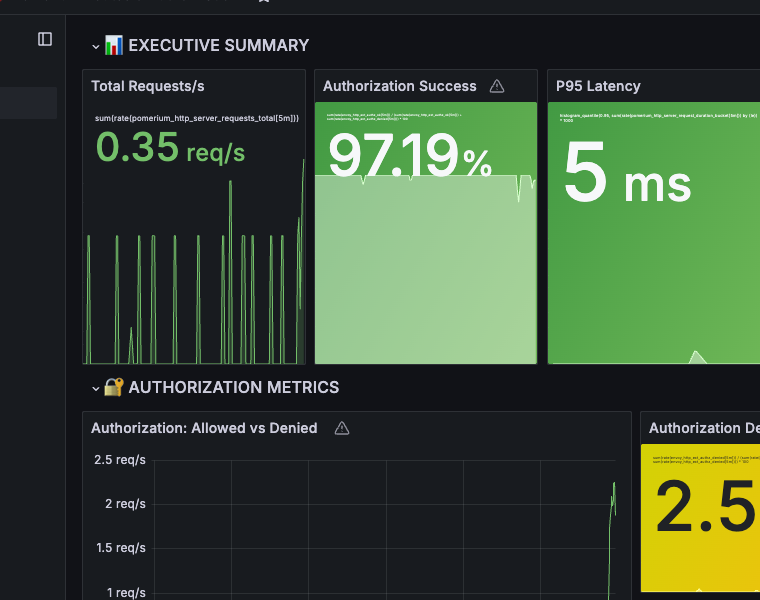Open the P95 Latency panel title
Screen dimensions: 760x600
click(x=598, y=86)
